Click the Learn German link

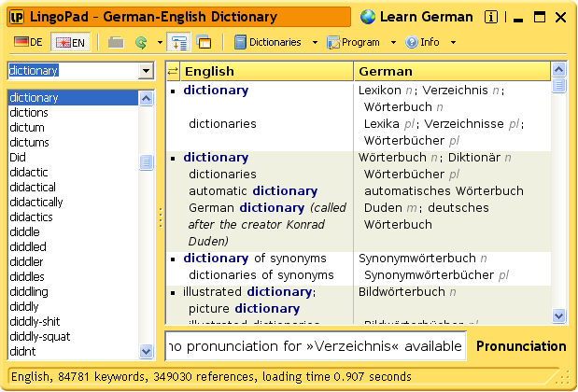tap(426, 17)
